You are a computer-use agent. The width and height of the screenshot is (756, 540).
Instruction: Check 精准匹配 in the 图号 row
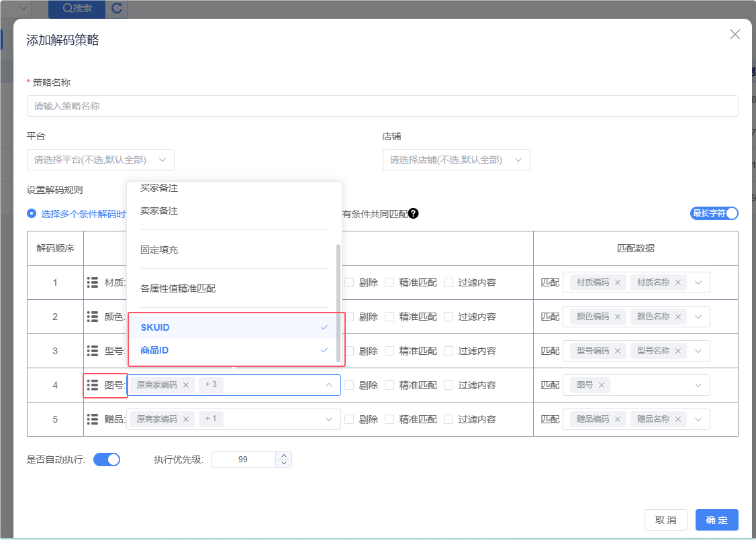(x=389, y=385)
